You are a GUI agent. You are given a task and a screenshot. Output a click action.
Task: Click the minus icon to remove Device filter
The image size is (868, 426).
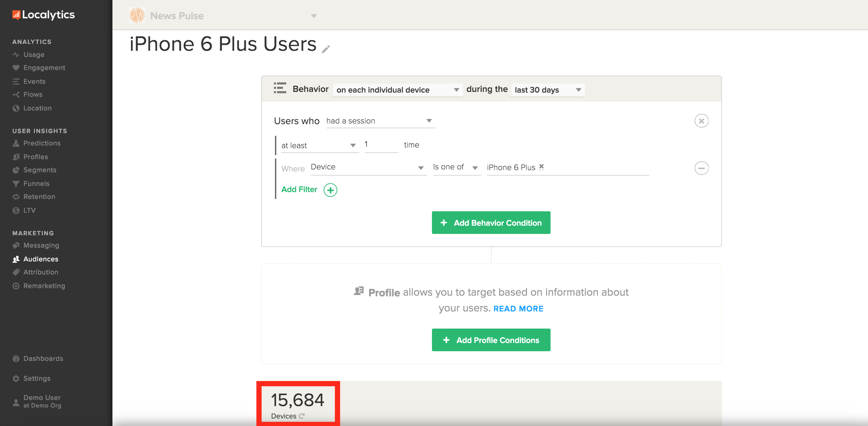pos(701,168)
